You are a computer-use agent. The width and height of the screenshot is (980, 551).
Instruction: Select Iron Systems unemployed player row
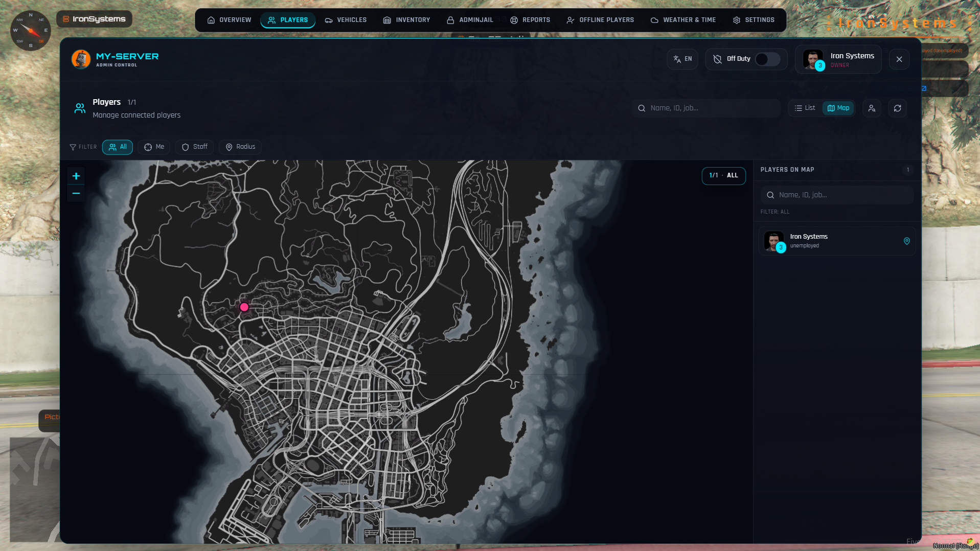pos(837,241)
